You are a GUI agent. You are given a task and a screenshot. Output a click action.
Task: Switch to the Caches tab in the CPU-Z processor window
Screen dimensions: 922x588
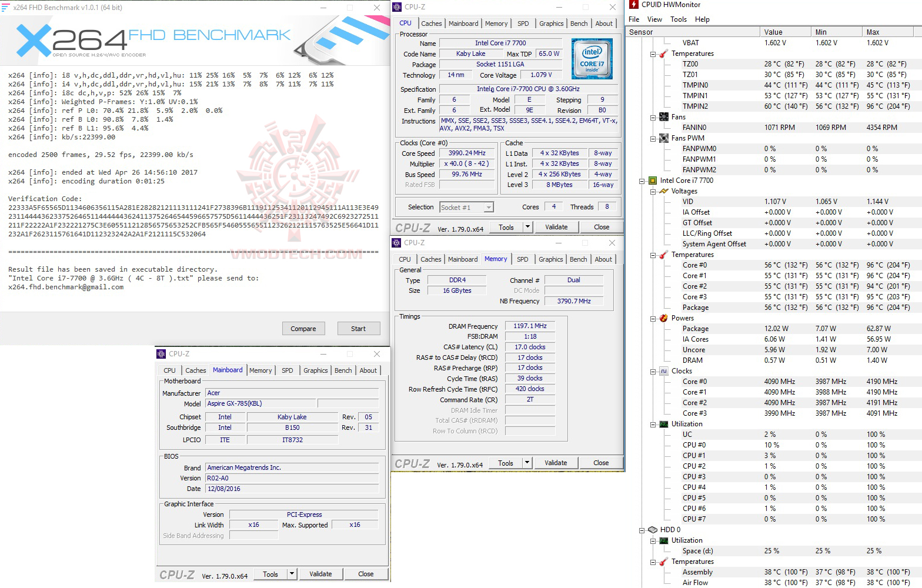tap(432, 24)
